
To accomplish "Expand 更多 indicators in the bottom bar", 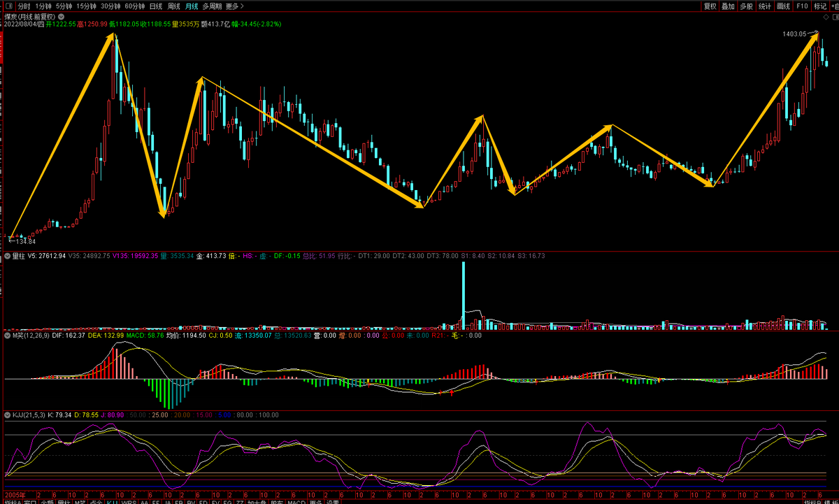I will pos(315,501).
